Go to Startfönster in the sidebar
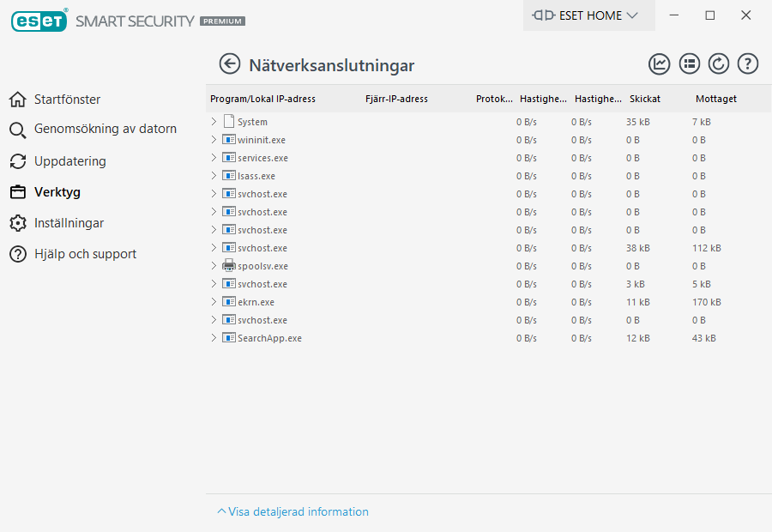The height and width of the screenshot is (532, 772). [67, 100]
